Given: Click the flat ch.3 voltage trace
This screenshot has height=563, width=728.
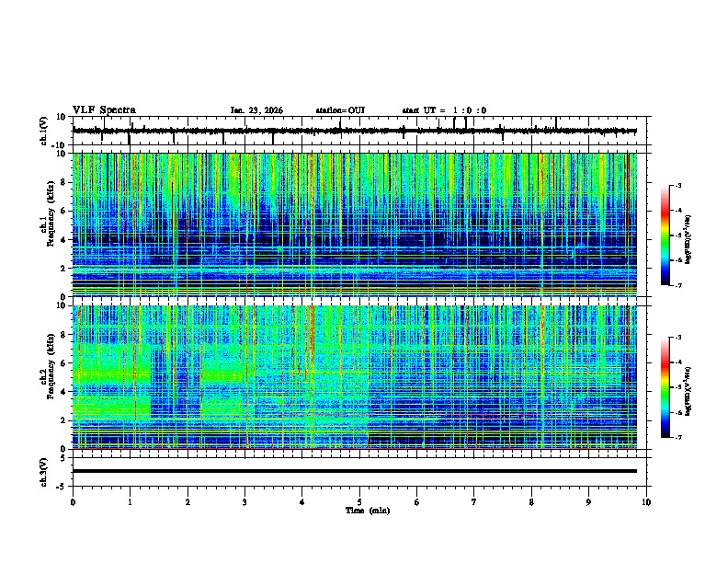Looking at the screenshot, I should 355,471.
